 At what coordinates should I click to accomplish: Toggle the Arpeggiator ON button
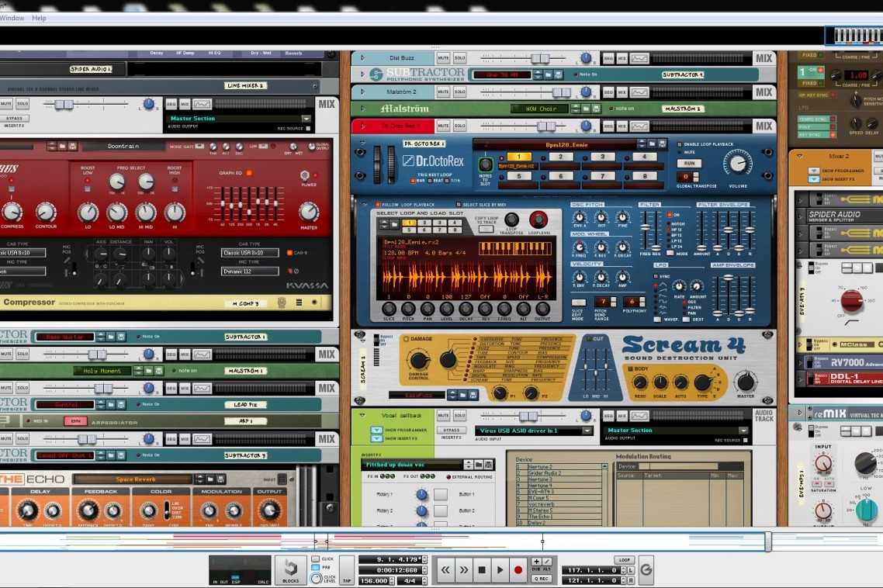pyautogui.click(x=75, y=420)
